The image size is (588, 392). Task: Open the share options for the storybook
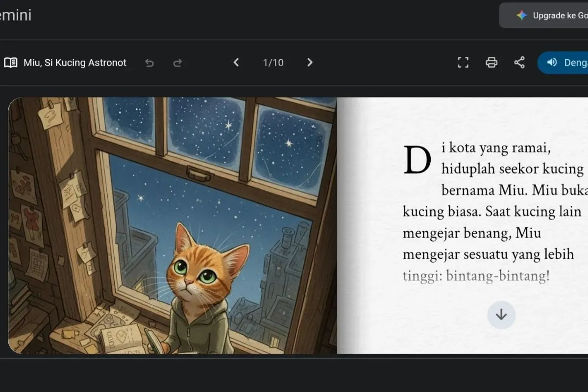click(x=519, y=62)
